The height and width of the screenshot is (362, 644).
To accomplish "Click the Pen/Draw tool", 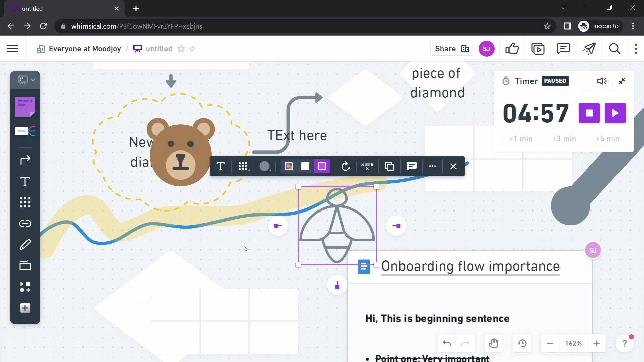I will [25, 244].
